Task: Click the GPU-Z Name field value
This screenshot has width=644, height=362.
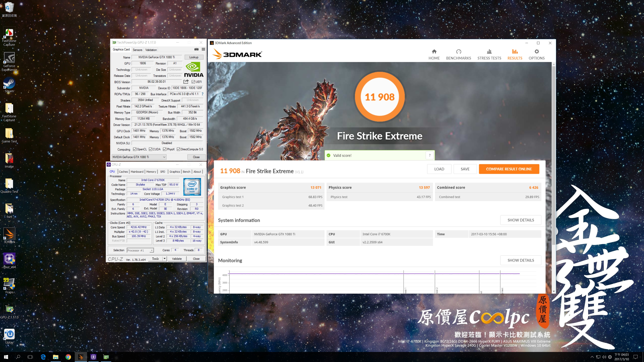Action: click(x=156, y=57)
